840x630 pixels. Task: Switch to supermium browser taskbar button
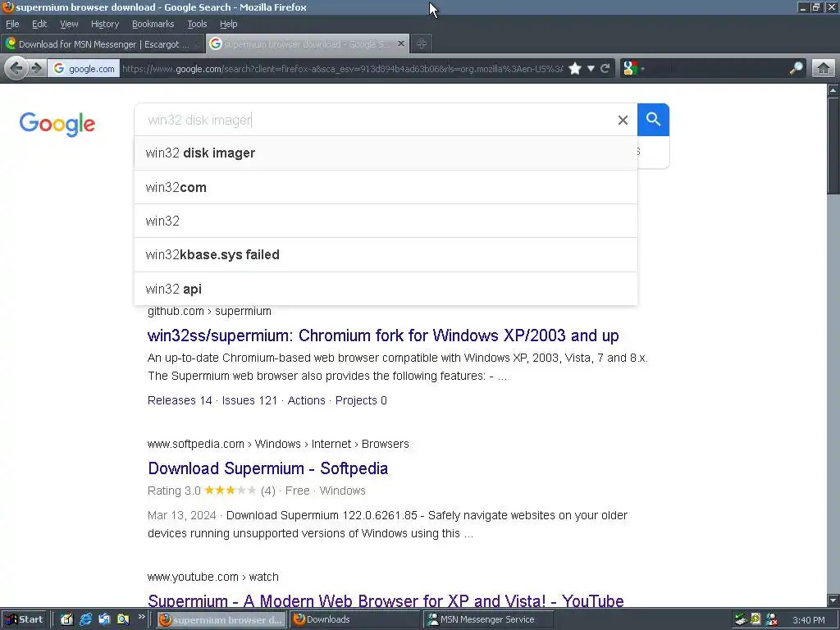pos(221,620)
